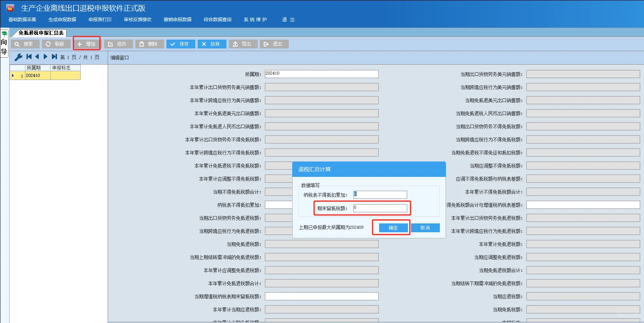
Task: Click the 当期免抵退税额 field
Action: pos(322,244)
